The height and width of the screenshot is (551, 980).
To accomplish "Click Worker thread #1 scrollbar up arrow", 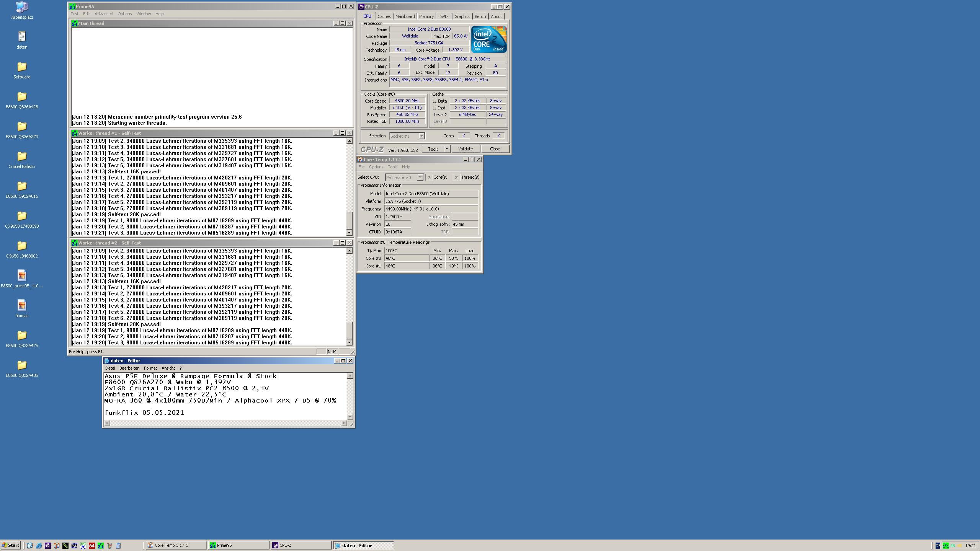I will 349,141.
